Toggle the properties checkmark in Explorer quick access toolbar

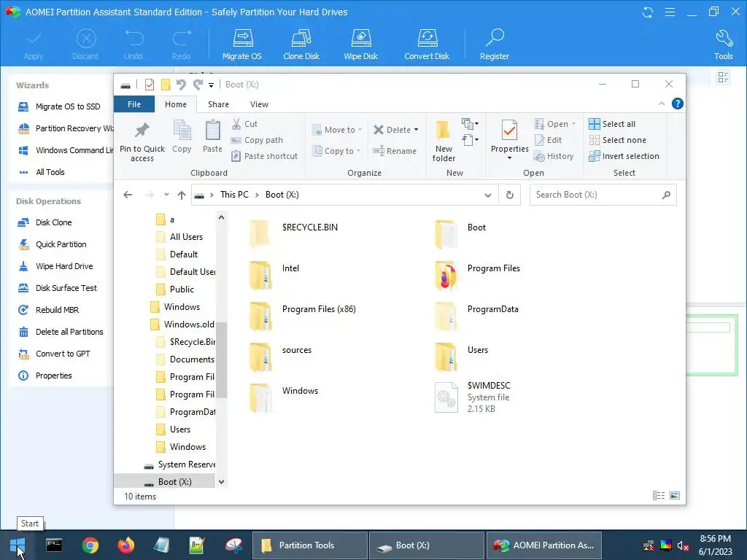pos(150,85)
